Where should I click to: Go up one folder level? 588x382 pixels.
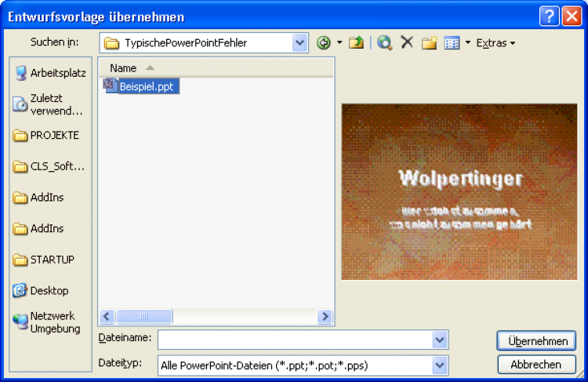[357, 43]
